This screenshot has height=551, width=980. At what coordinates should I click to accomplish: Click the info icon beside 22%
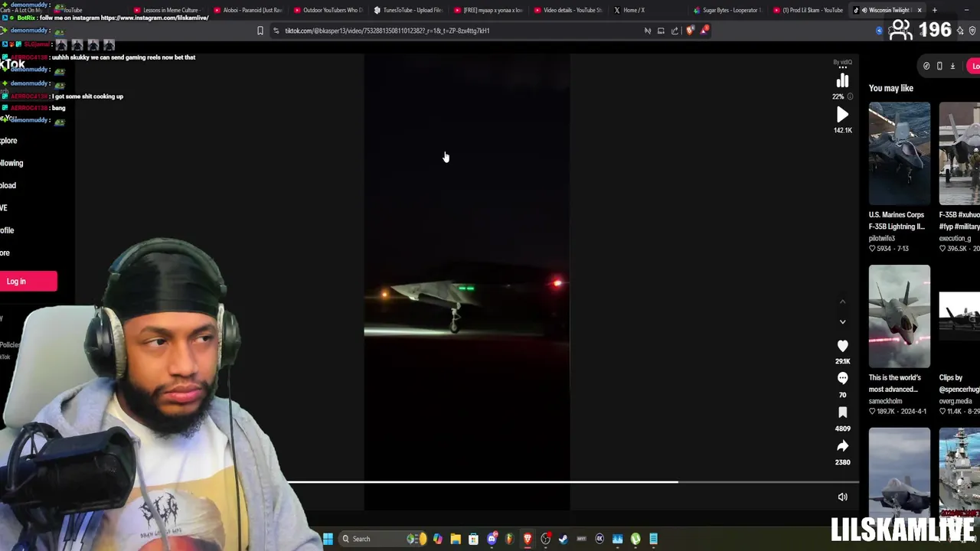point(850,96)
